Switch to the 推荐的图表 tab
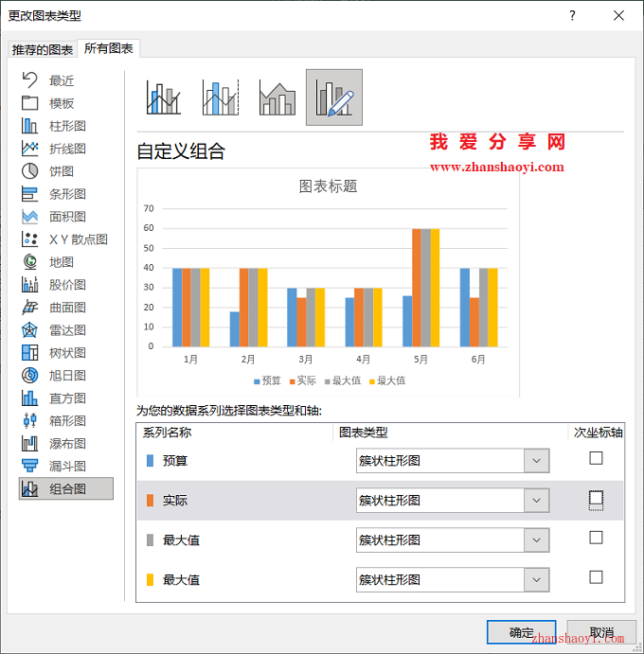 click(43, 49)
